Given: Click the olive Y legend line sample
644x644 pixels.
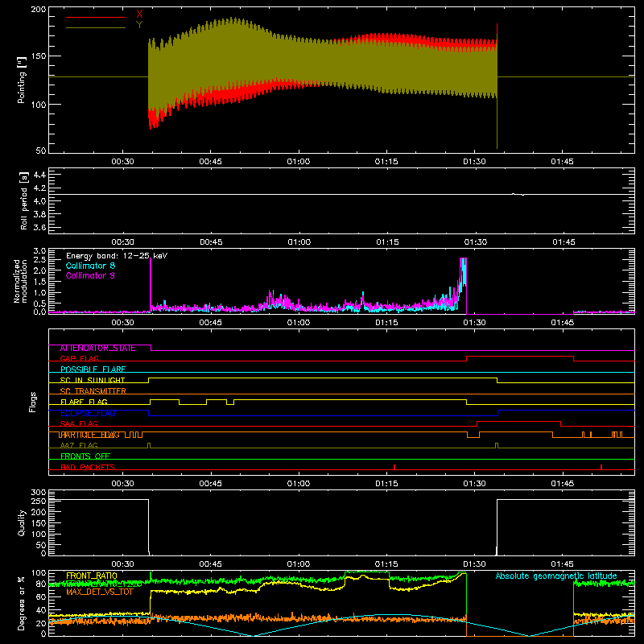Looking at the screenshot, I should [96, 27].
